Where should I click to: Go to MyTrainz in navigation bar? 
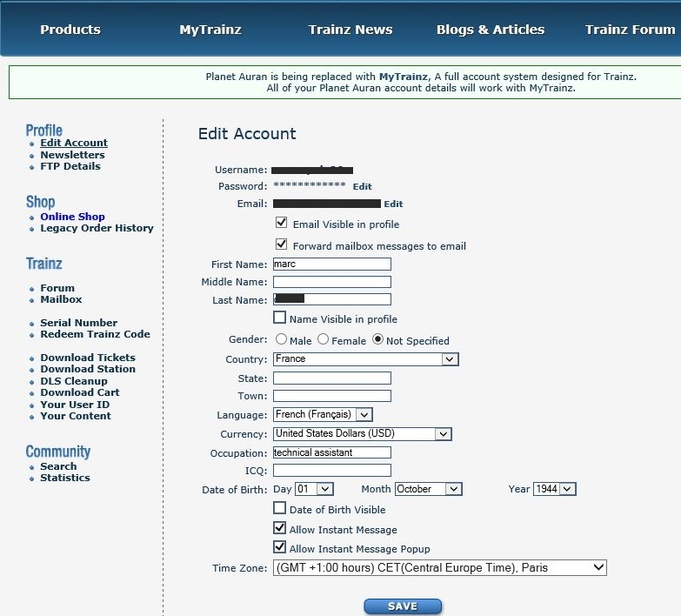[210, 29]
